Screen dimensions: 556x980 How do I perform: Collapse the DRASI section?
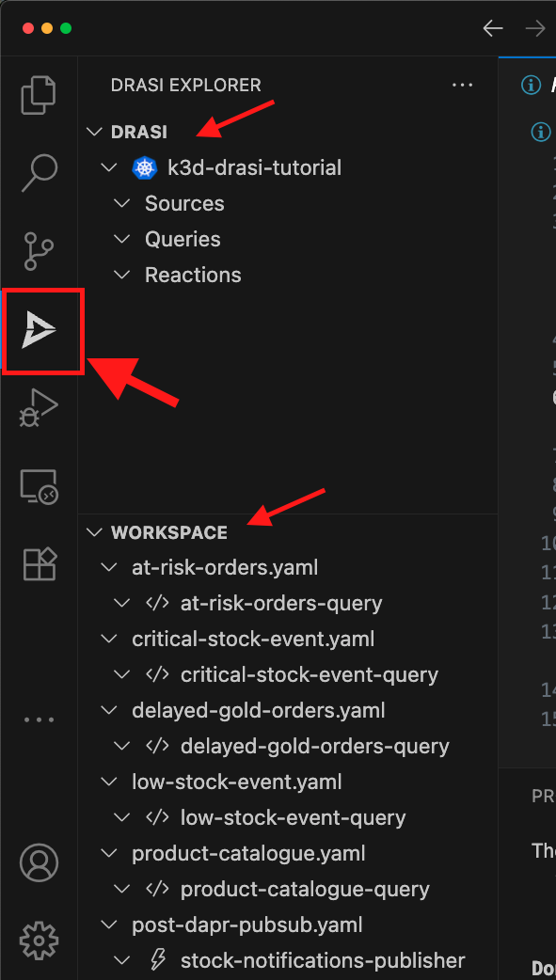94,132
